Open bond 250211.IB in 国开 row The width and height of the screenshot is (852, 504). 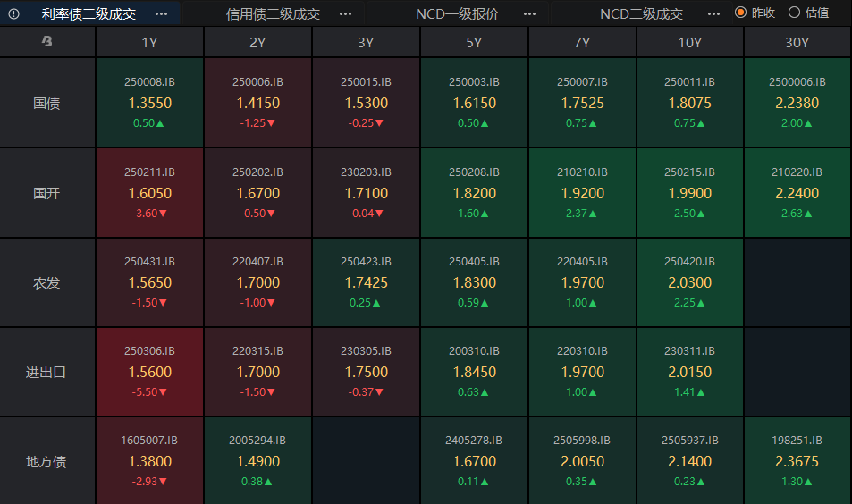pyautogui.click(x=149, y=193)
